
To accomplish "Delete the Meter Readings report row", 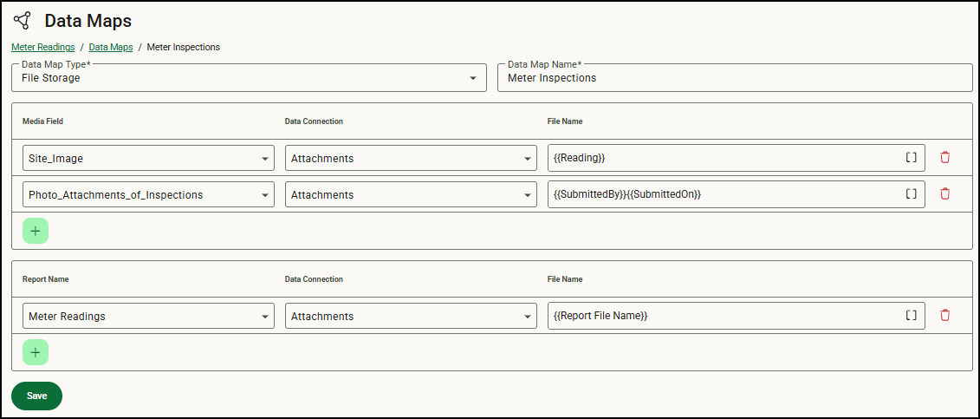I will click(x=944, y=315).
